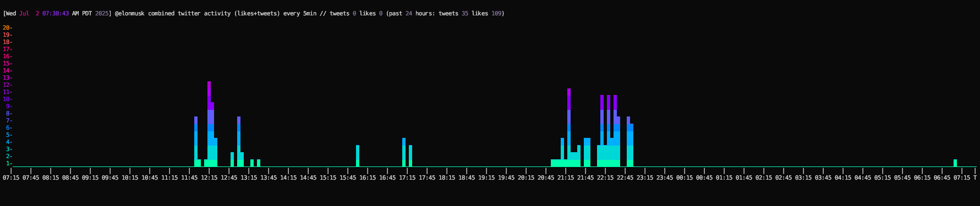Click the y-axis label 5

coord(9,135)
